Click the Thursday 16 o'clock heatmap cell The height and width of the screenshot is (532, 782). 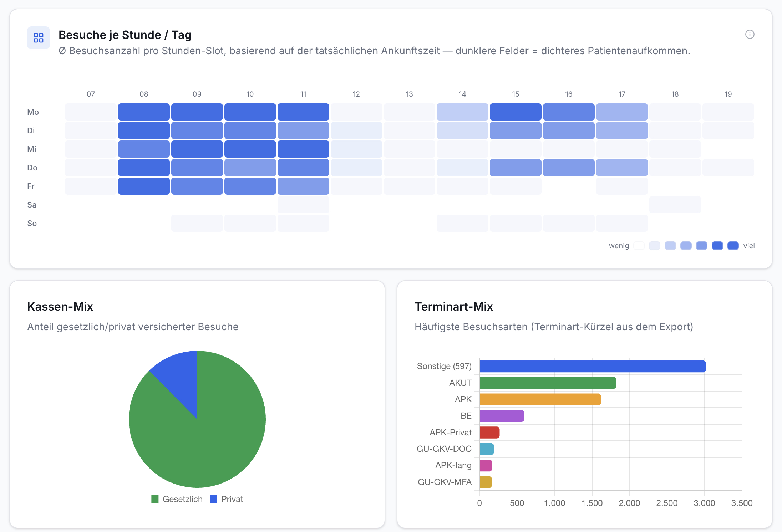coord(569,168)
